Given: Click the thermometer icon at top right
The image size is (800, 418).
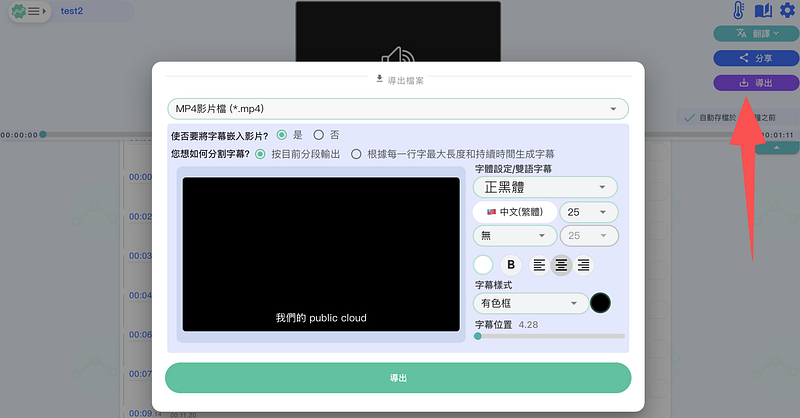Looking at the screenshot, I should (739, 10).
